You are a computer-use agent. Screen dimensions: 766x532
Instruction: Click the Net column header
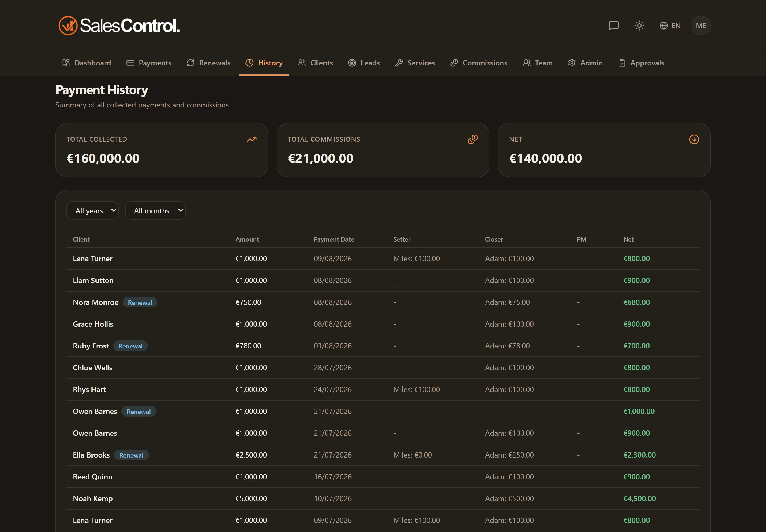(629, 239)
